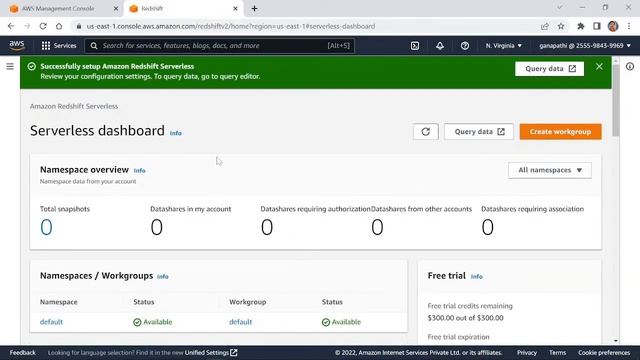Viewport: 640px width, 360px height.
Task: Bookmark this page with the star
Action: [561, 26]
